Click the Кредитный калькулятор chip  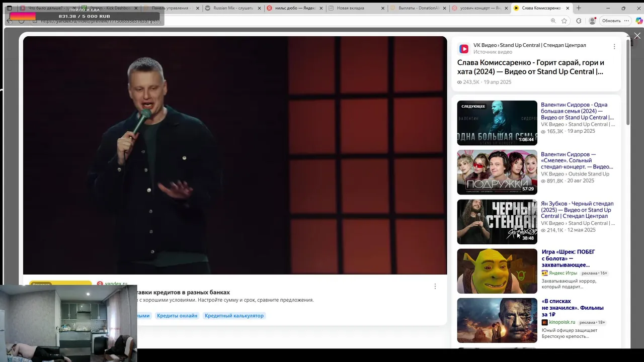pos(234,316)
